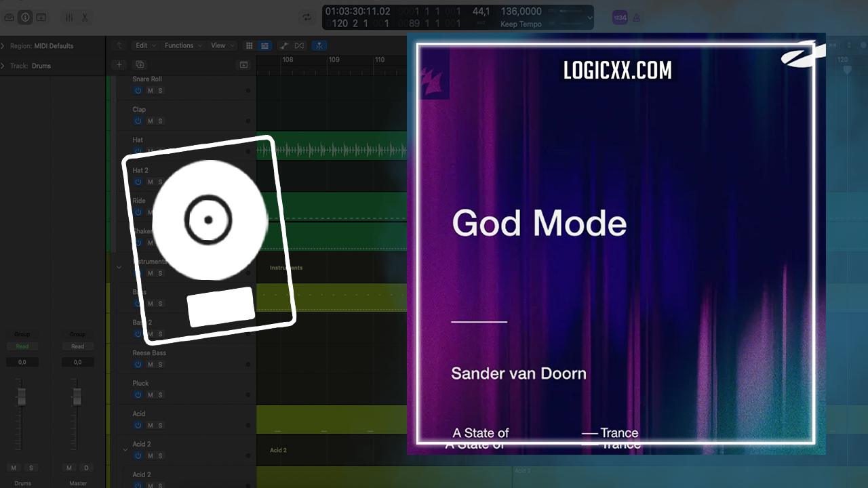Open the Global Tracks icon
The width and height of the screenshot is (868, 488).
point(243,65)
